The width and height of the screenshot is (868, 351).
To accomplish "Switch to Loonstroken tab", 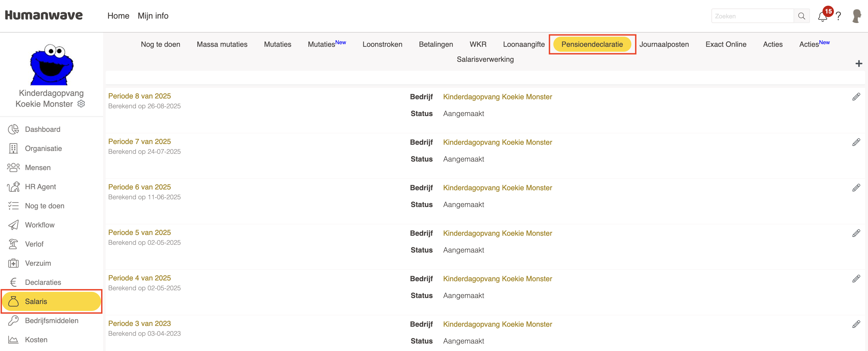I will coord(382,44).
